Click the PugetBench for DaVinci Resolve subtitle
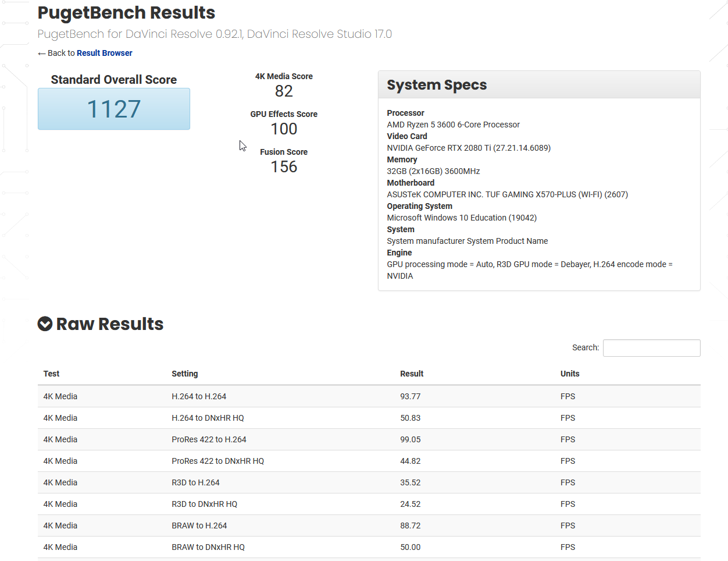This screenshot has height=561, width=728. pyautogui.click(x=215, y=34)
